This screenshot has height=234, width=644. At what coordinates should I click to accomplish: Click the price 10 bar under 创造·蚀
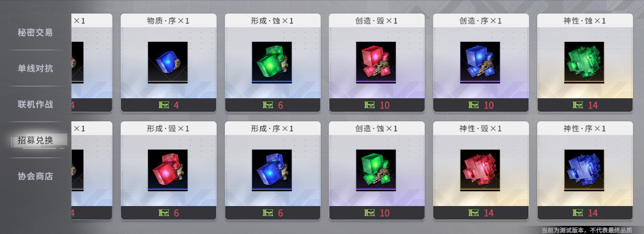click(x=377, y=213)
